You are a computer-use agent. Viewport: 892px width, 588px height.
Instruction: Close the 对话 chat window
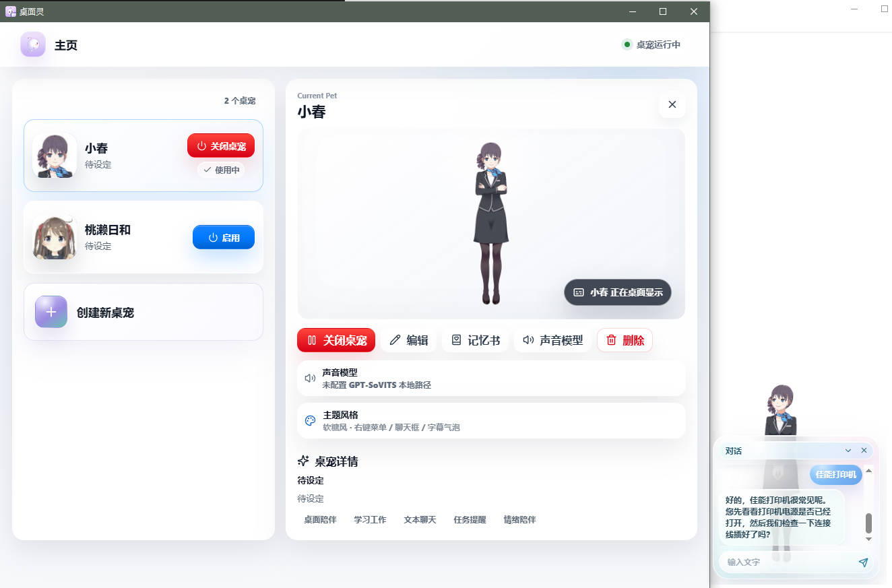[864, 451]
